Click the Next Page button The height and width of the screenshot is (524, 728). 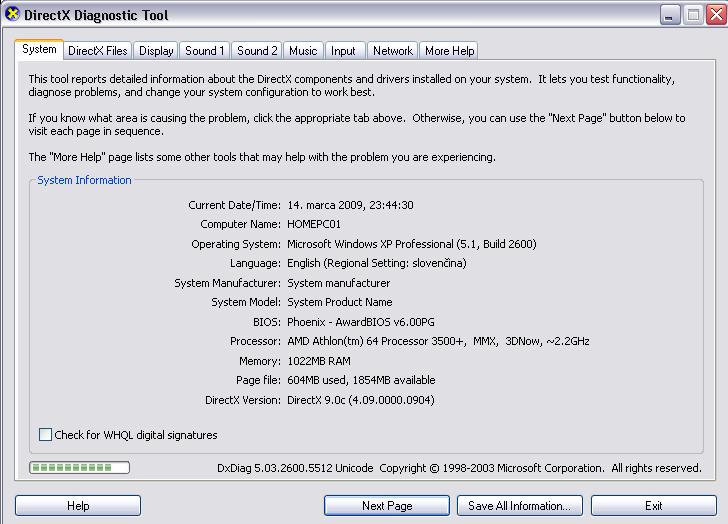click(387, 505)
